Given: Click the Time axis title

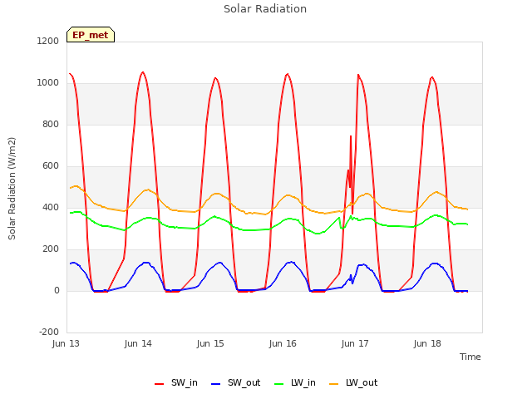Looking at the screenshot, I should pos(470,357).
